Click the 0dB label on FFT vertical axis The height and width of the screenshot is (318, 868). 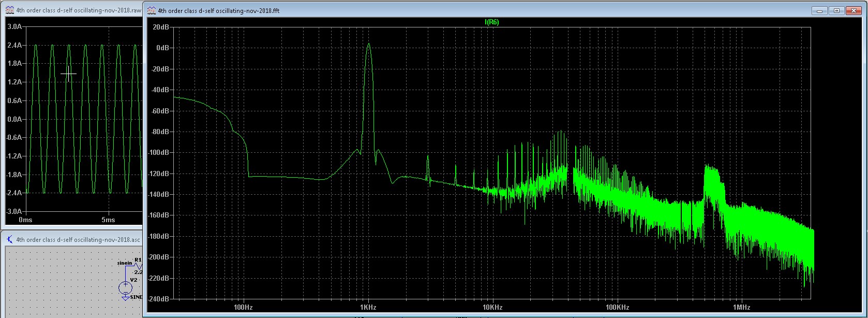(162, 48)
